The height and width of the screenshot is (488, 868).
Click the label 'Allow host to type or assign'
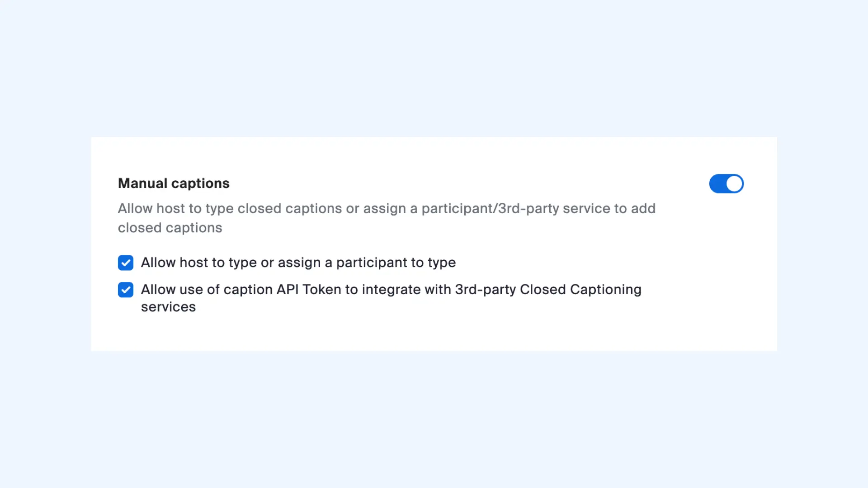(x=298, y=263)
